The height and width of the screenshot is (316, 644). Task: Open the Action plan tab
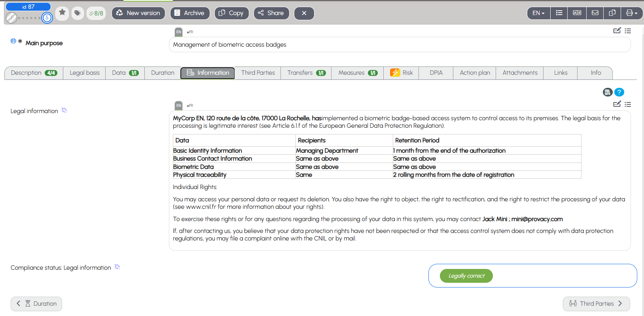pyautogui.click(x=475, y=73)
